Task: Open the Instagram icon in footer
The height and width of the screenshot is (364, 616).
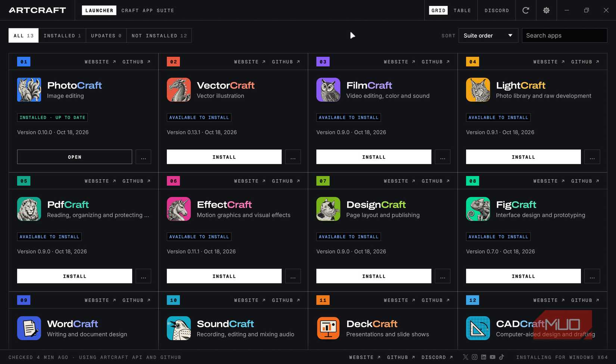Action: (475, 357)
